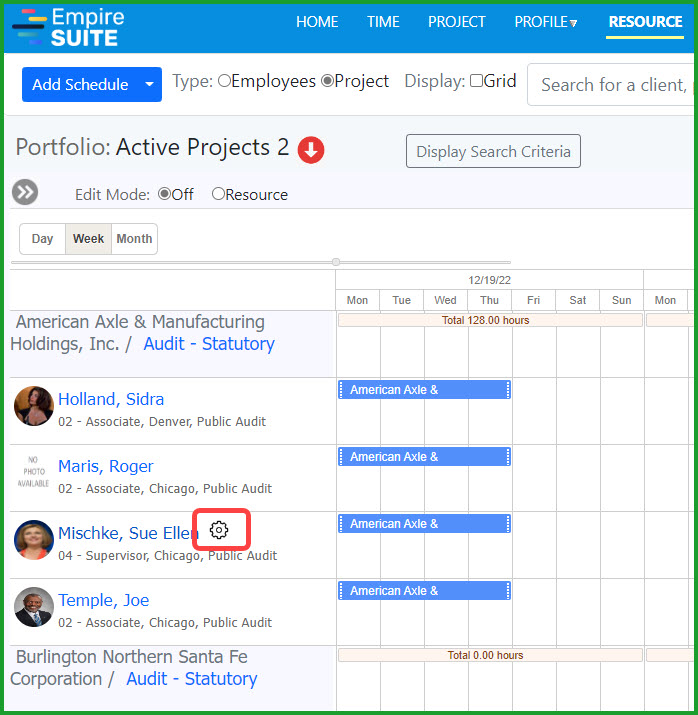Select Employees type radio button
The width and height of the screenshot is (698, 715).
coord(224,81)
